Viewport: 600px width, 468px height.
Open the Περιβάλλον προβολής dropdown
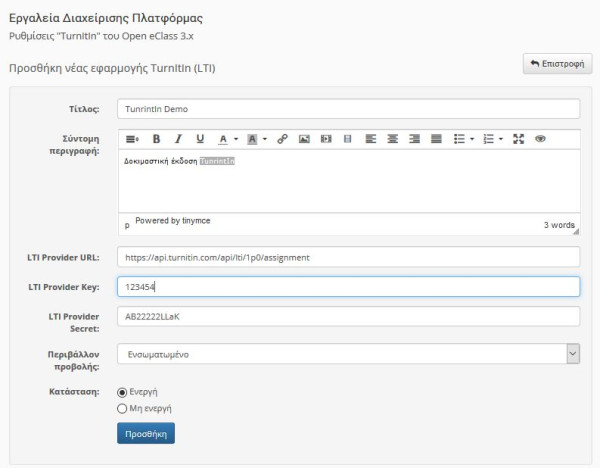pyautogui.click(x=348, y=354)
